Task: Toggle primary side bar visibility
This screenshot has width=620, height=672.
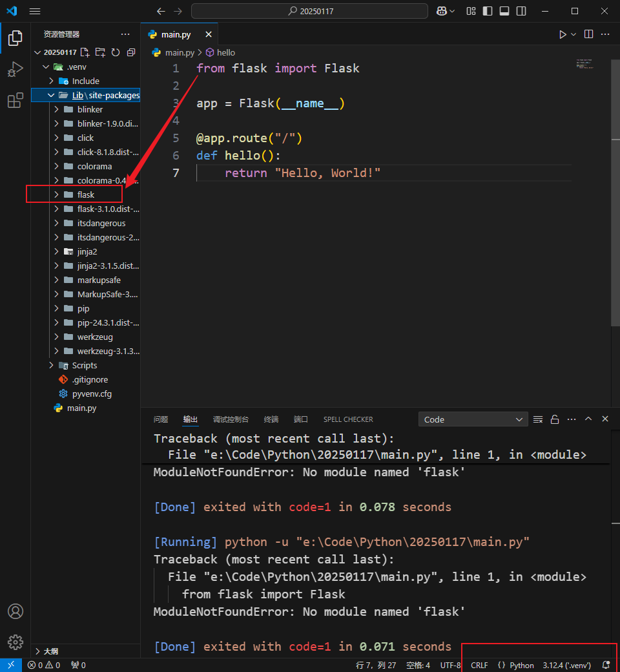Action: (488, 11)
